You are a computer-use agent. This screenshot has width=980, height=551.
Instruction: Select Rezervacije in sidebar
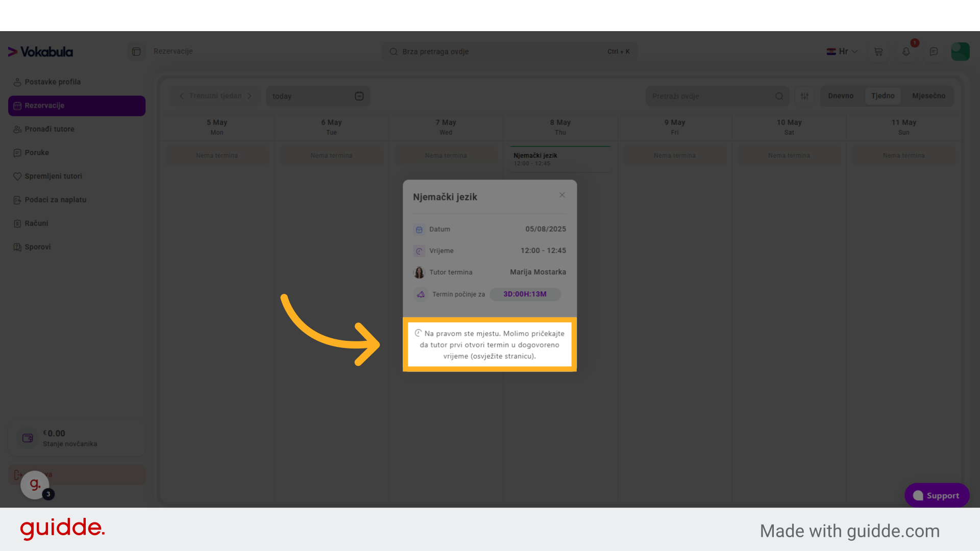point(77,106)
